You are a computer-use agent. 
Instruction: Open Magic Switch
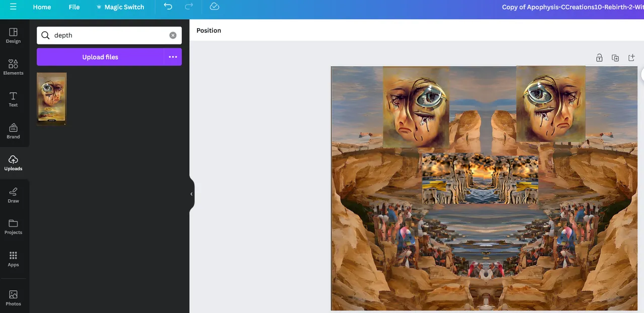[x=120, y=7]
